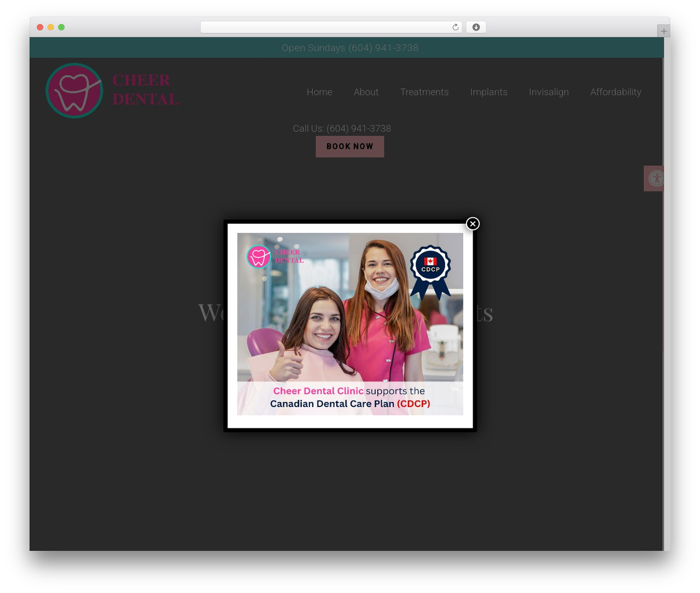The image size is (700, 593).
Task: Click the Call Us phone number link
Action: point(342,129)
